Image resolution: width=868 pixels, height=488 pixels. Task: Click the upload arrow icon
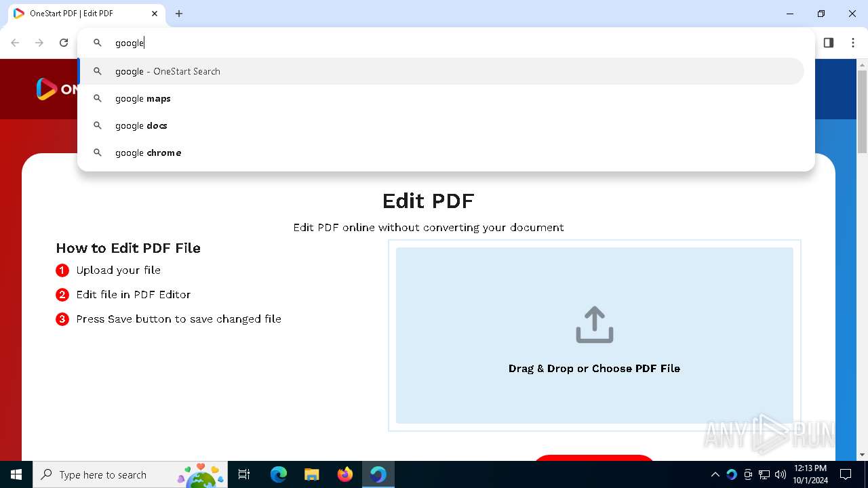click(595, 325)
